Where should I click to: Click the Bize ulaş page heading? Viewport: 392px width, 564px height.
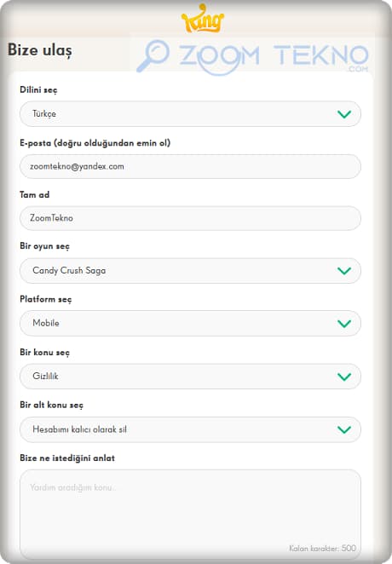[40, 50]
